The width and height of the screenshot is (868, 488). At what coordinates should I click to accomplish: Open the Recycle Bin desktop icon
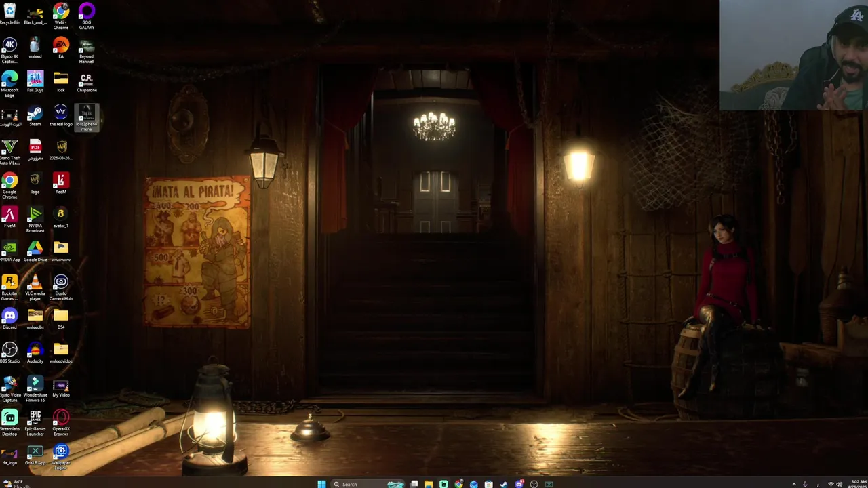(x=9, y=14)
